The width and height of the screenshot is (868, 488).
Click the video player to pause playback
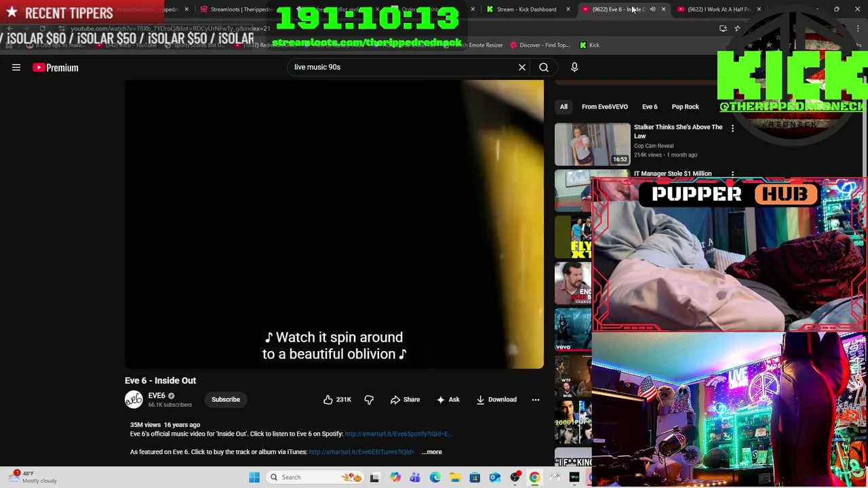click(334, 224)
